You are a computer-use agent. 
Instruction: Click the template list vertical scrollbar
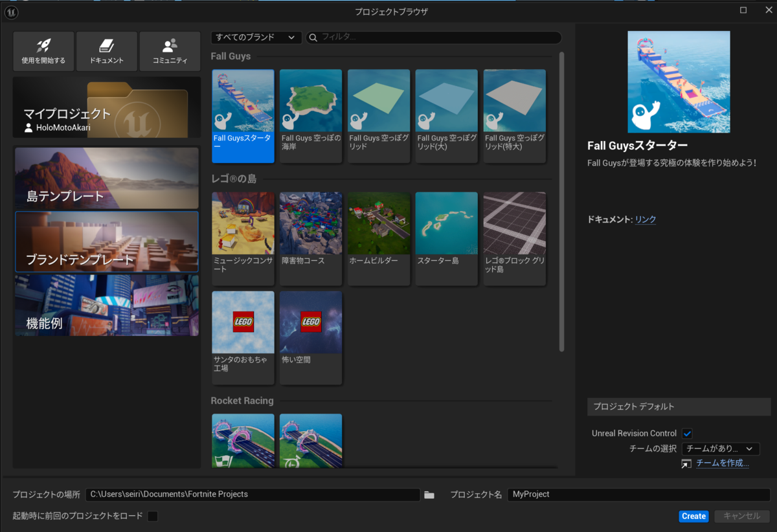point(561,202)
